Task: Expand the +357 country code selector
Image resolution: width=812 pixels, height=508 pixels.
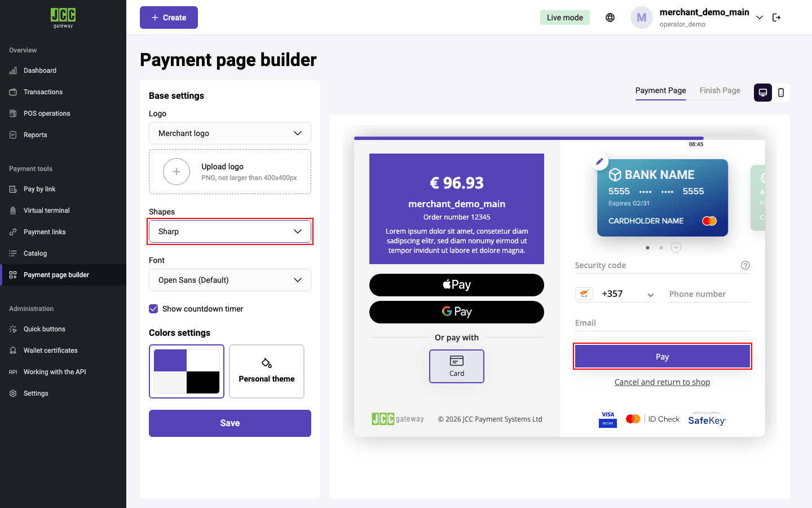Action: click(x=615, y=294)
